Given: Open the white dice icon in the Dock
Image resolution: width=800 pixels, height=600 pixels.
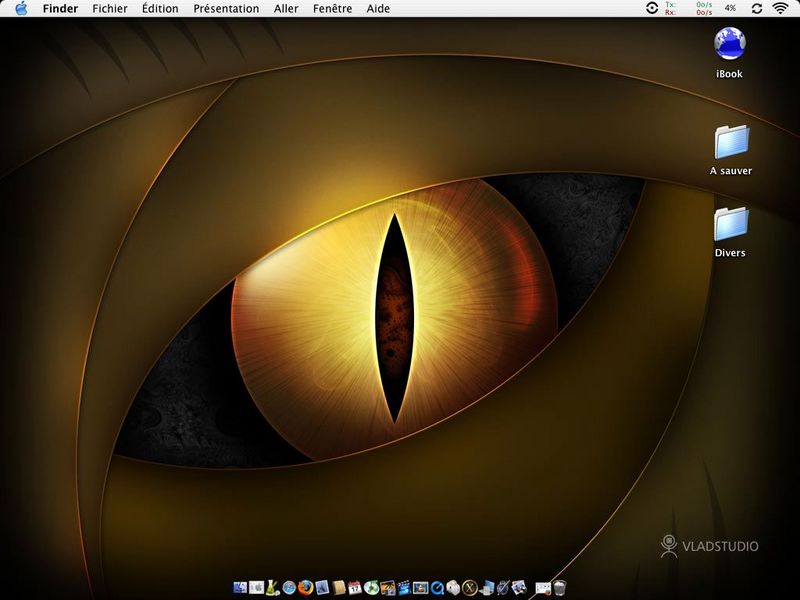Looking at the screenshot, I should (x=453, y=588).
